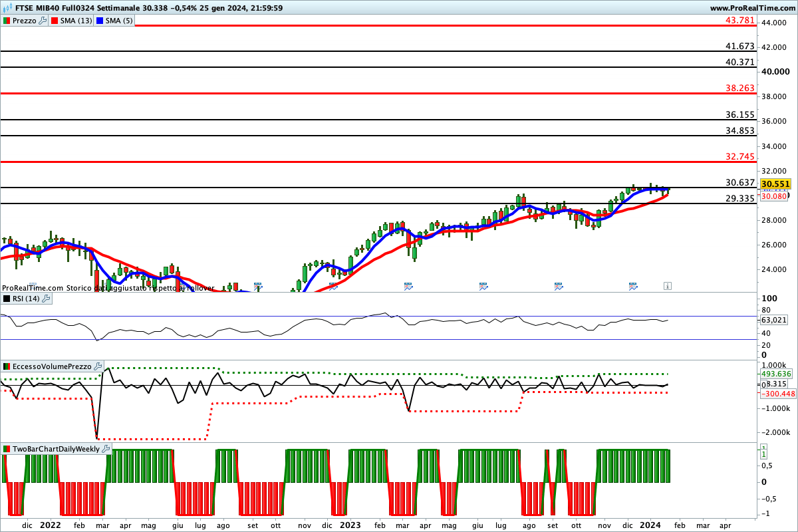This screenshot has width=798, height=532.
Task: Select the SMA (5) indicator label
Action: coord(120,21)
